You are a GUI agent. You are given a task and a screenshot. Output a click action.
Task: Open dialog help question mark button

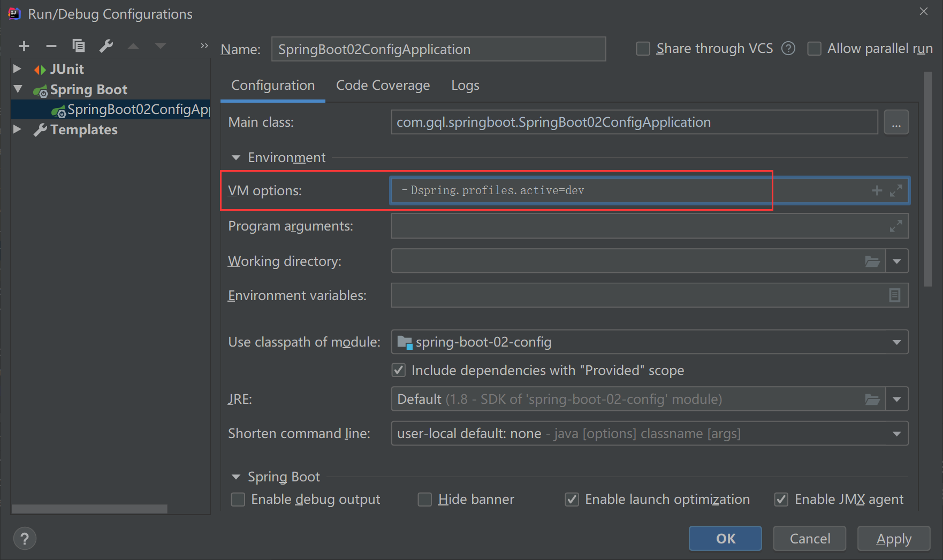(25, 539)
